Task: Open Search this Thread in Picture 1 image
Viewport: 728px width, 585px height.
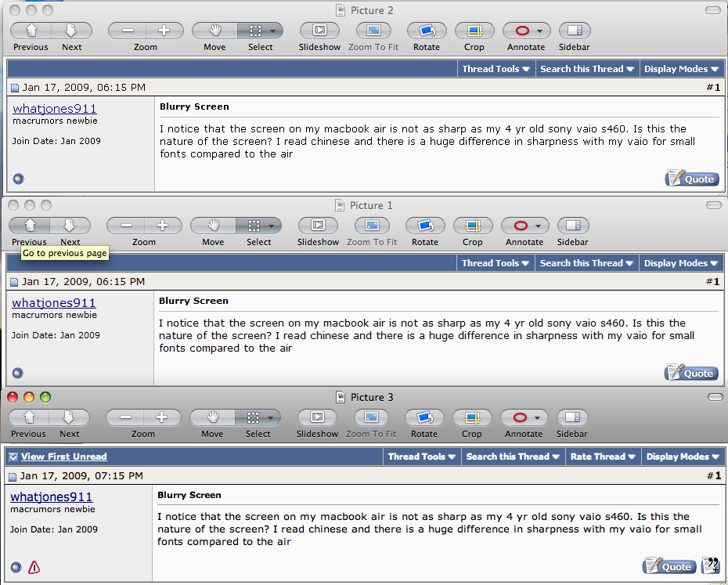Action: pos(586,263)
